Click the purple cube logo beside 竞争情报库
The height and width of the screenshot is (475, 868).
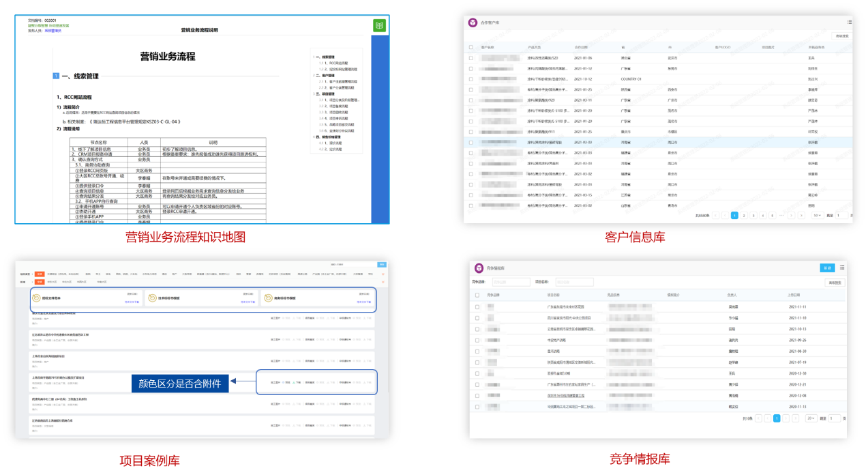pyautogui.click(x=479, y=268)
